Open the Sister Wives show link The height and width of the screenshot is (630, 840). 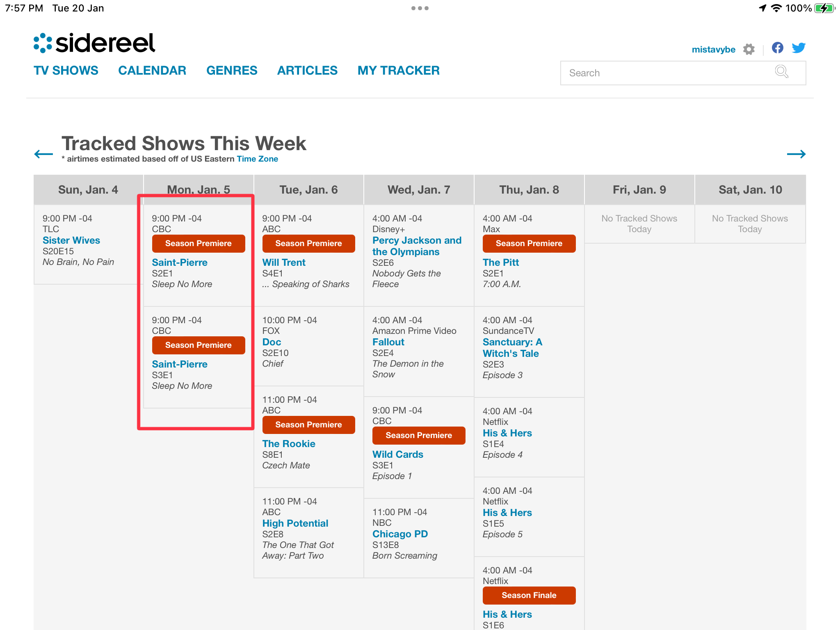pos(71,240)
